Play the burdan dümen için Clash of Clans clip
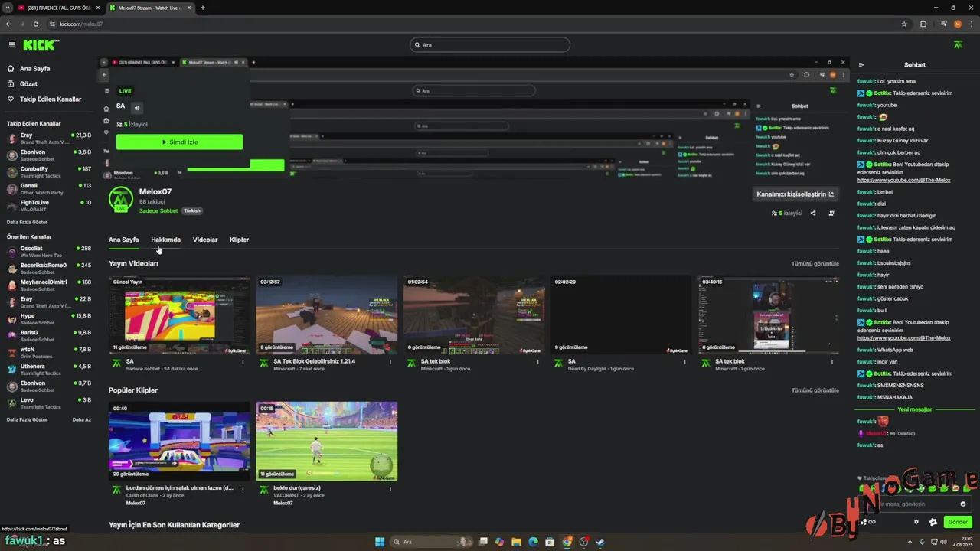980x551 pixels. 179,442
